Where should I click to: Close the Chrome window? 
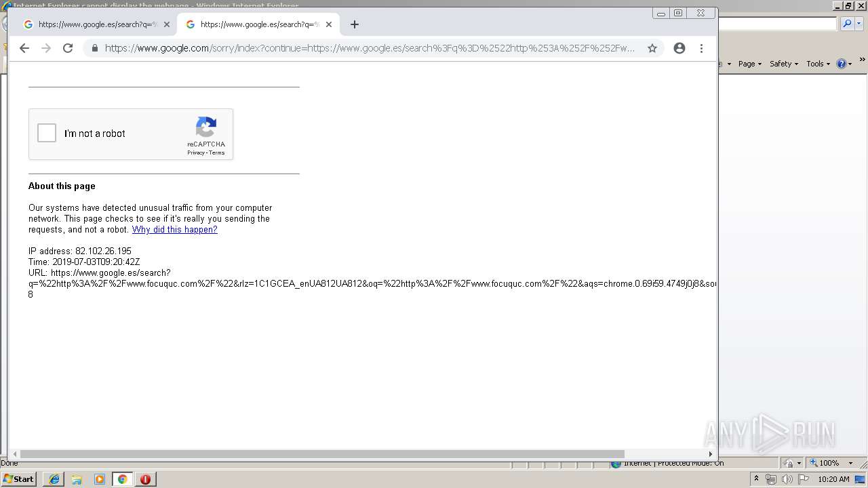pyautogui.click(x=701, y=13)
